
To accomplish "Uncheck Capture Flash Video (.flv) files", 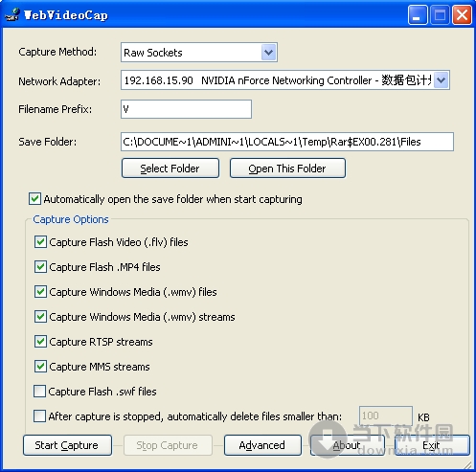I will 40,242.
